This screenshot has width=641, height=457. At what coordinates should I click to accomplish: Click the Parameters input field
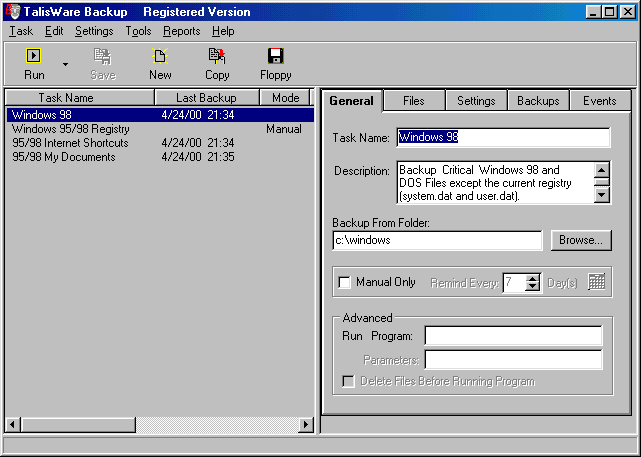pos(513,360)
